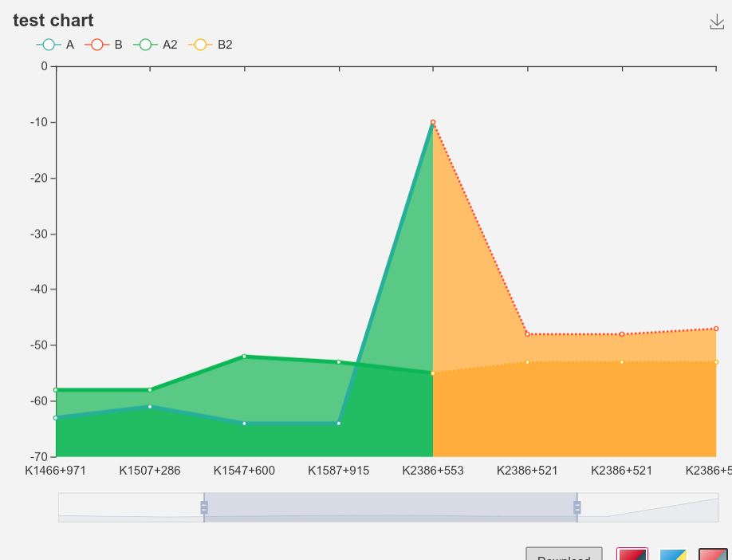
Task: Click the y-axis label -40
Action: click(39, 290)
